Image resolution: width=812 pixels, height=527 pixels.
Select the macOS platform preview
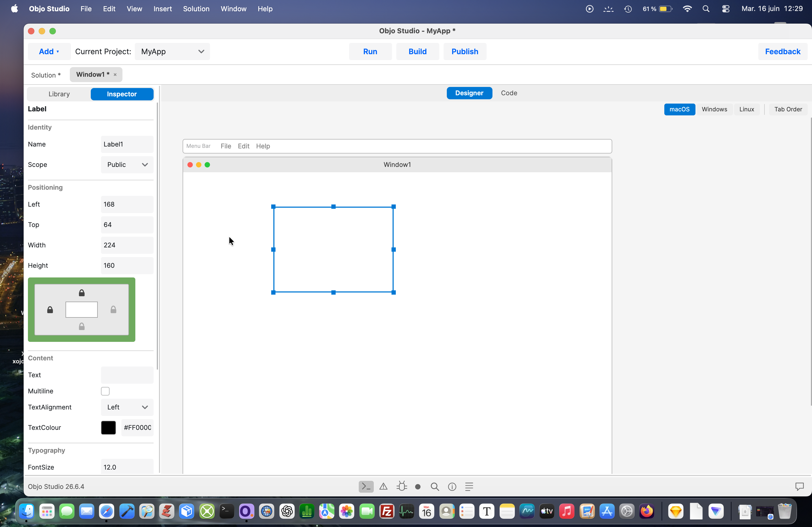pyautogui.click(x=679, y=109)
